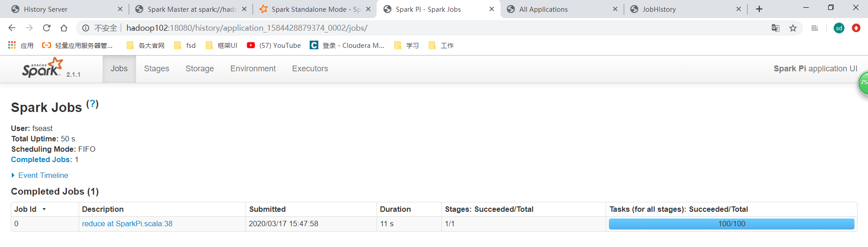
Task: Open the grey extension icon beside the star
Action: click(815, 28)
